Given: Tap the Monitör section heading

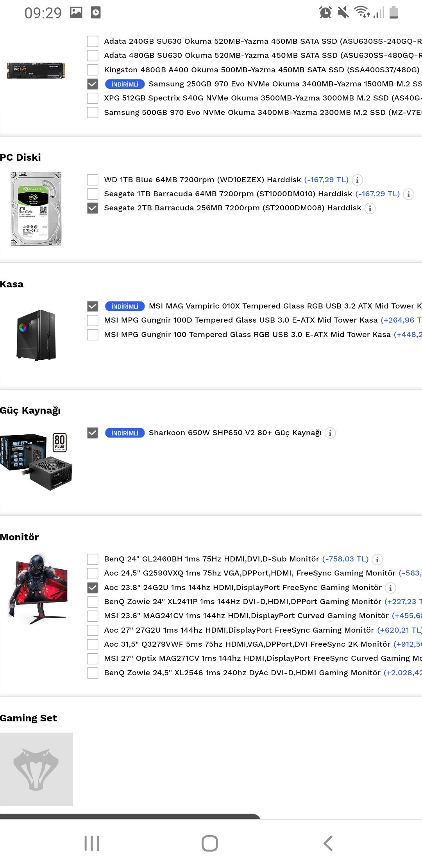Looking at the screenshot, I should [x=20, y=537].
